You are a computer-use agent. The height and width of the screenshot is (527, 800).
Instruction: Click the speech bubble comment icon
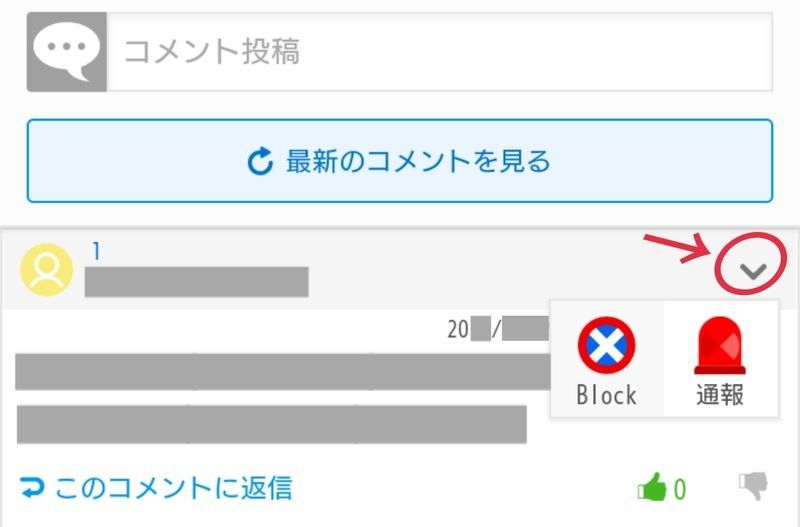click(x=66, y=52)
